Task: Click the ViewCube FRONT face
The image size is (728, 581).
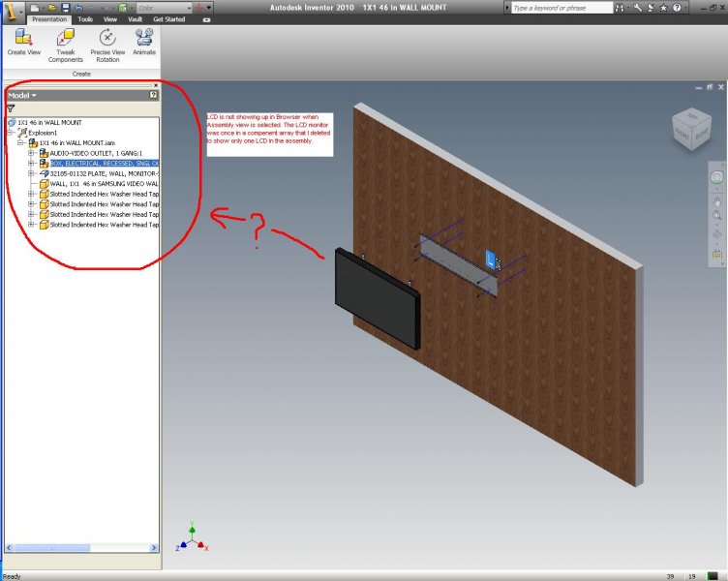Action: [682, 134]
